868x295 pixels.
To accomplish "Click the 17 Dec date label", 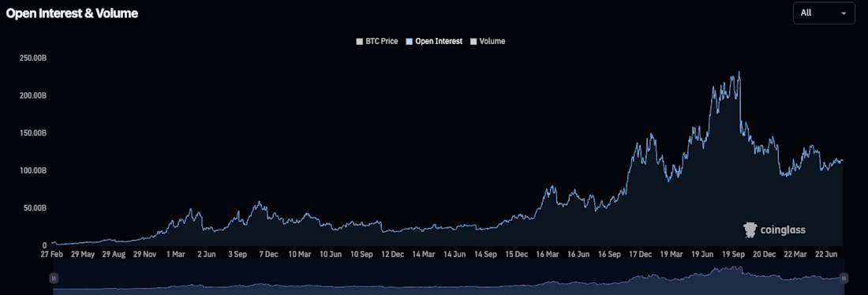I will [x=640, y=255].
